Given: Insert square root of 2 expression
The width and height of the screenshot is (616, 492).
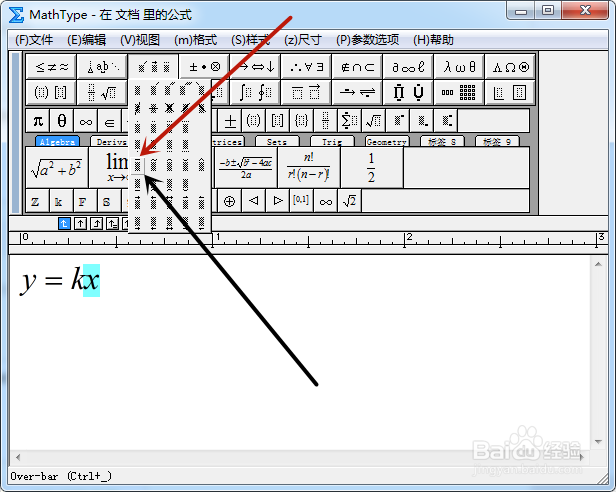Looking at the screenshot, I should click(349, 202).
